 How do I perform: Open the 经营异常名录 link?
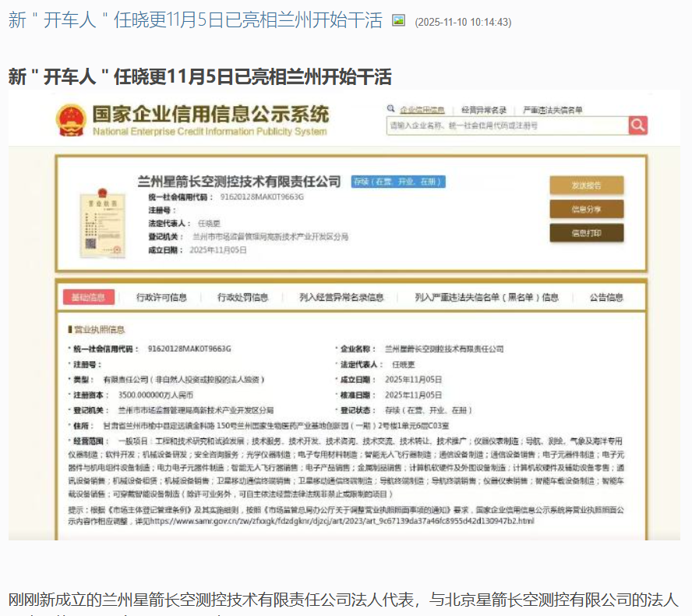click(484, 110)
